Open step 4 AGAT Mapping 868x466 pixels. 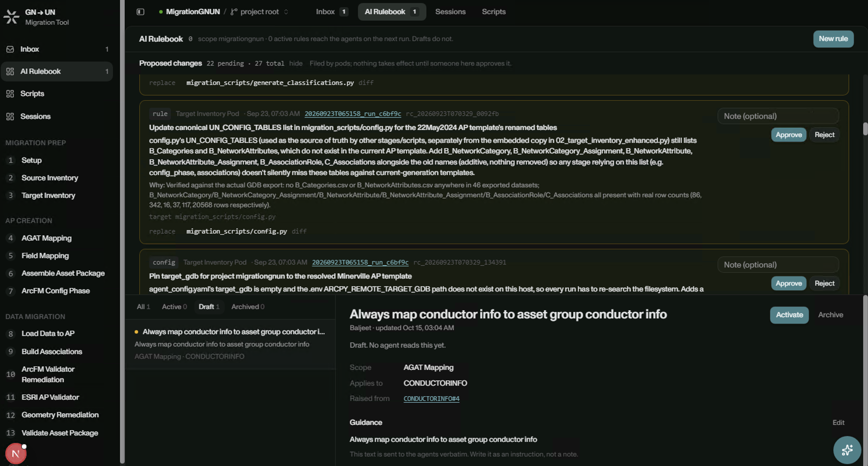(46, 238)
